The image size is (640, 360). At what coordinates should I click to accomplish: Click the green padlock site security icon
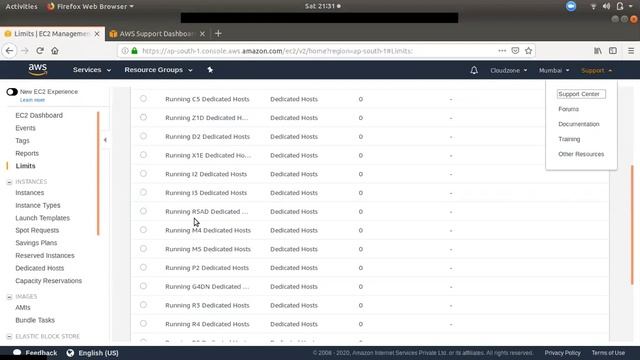pos(134,51)
